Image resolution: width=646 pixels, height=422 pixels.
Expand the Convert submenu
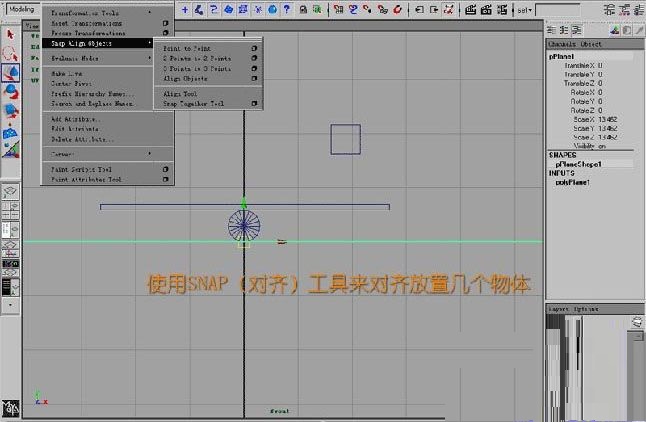coord(108,154)
